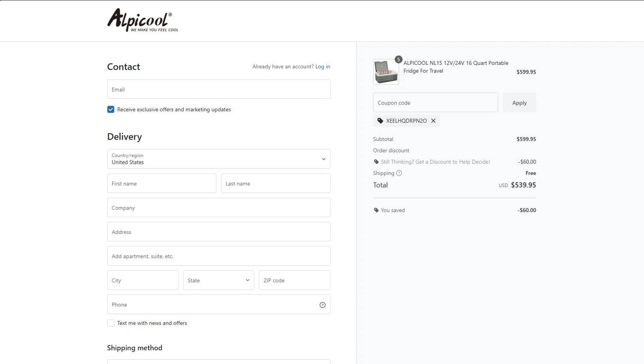Open the State dropdown
This screenshot has height=364, width=644.
coord(219,280)
